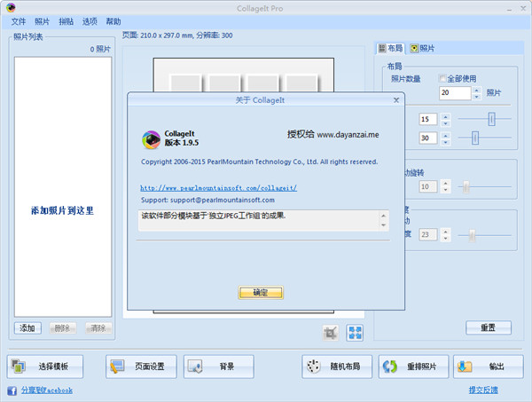Open the 选项 menu

[90, 21]
